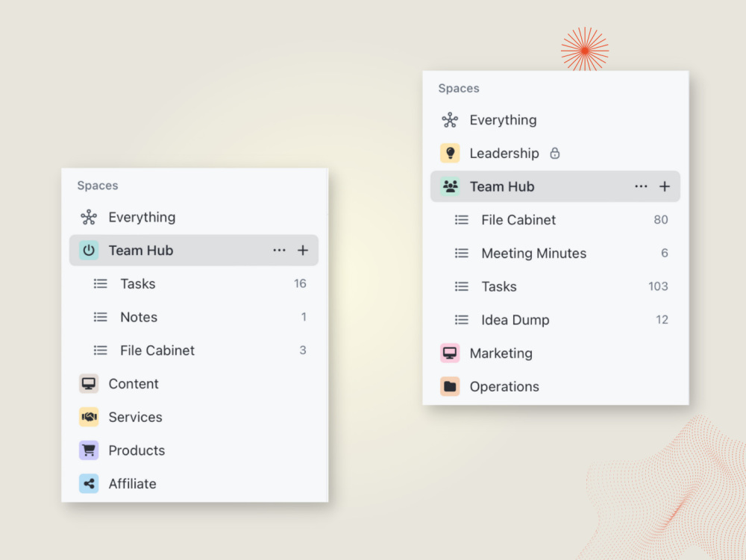
Task: Open Team Hub ellipsis menu in left panel
Action: tap(279, 251)
